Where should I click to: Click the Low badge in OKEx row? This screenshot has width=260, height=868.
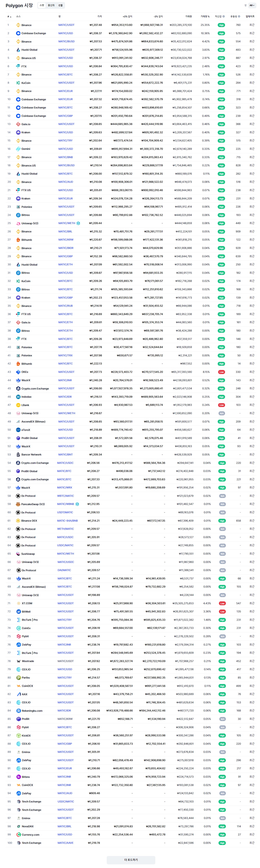pos(221,372)
